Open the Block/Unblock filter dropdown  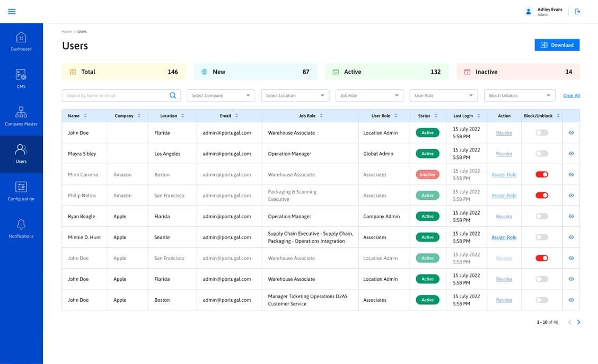click(519, 95)
